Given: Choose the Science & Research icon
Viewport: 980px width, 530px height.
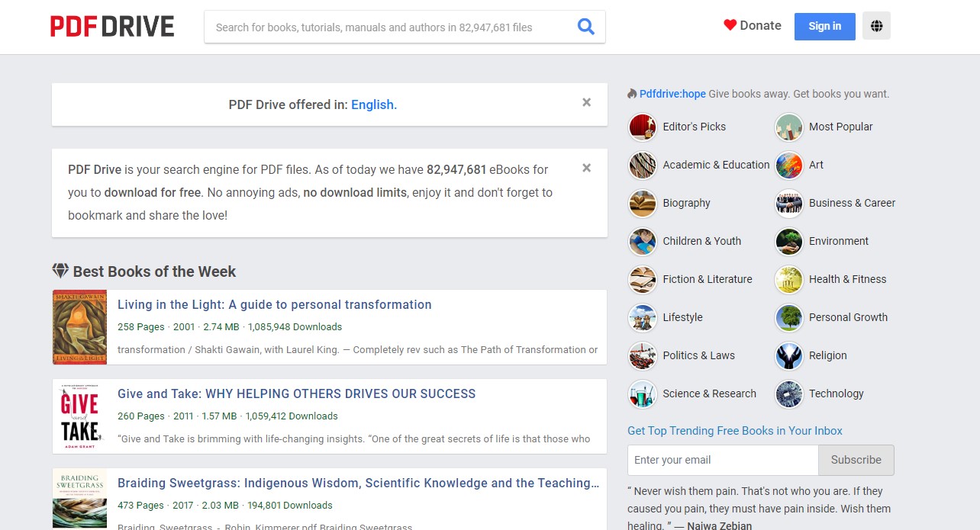Looking at the screenshot, I should click(x=642, y=394).
